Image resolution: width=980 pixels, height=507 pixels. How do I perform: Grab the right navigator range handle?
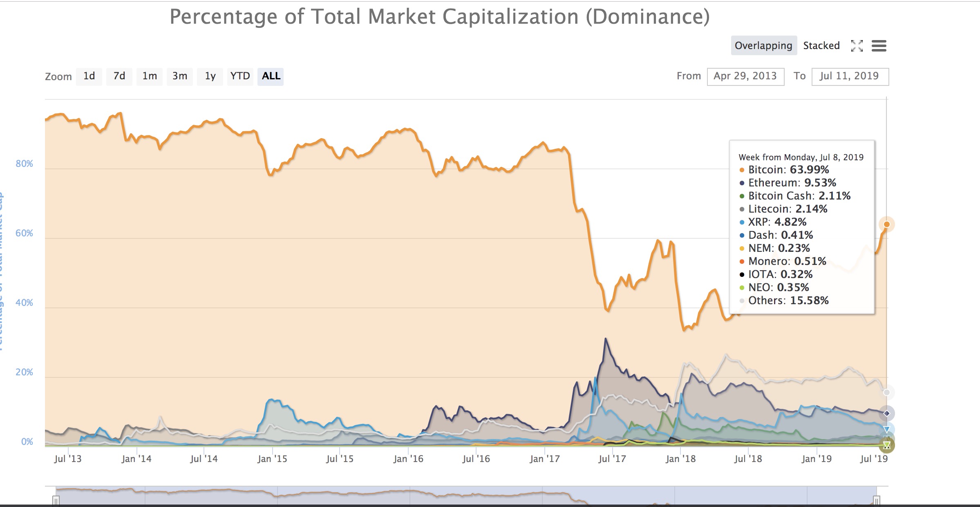[x=877, y=500]
